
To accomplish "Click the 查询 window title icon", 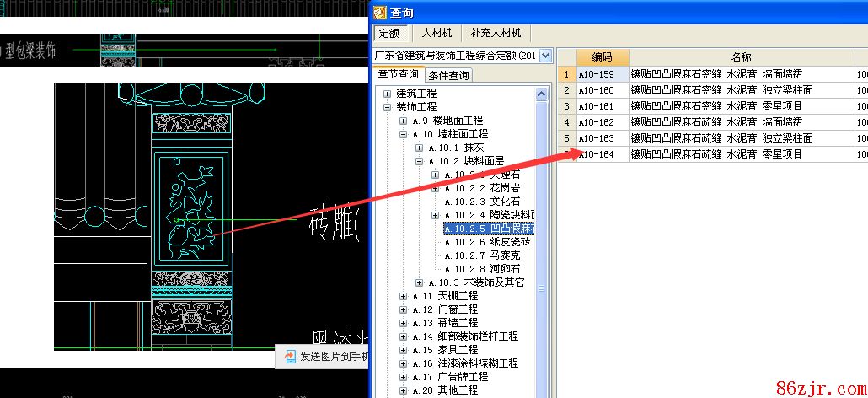I will (380, 12).
